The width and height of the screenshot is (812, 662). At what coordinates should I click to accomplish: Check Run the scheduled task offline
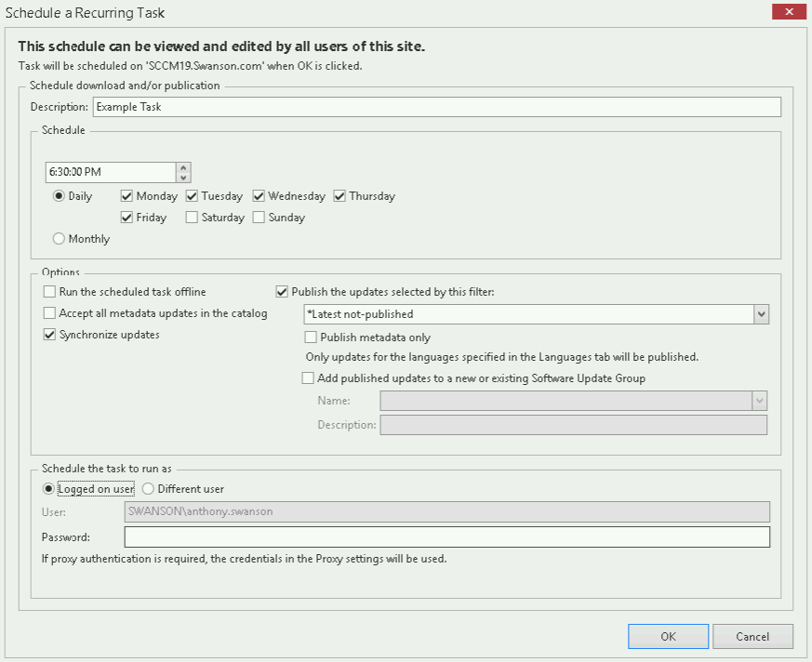point(50,292)
